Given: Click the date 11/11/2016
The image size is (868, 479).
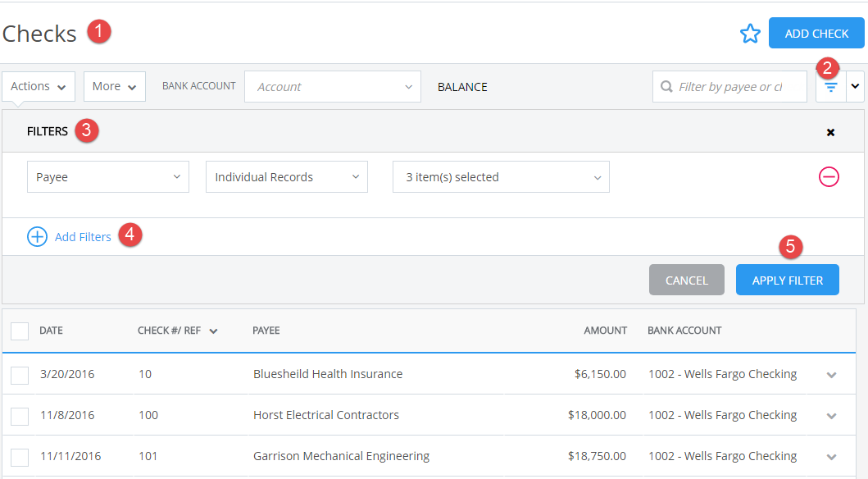Looking at the screenshot, I should 70,456.
